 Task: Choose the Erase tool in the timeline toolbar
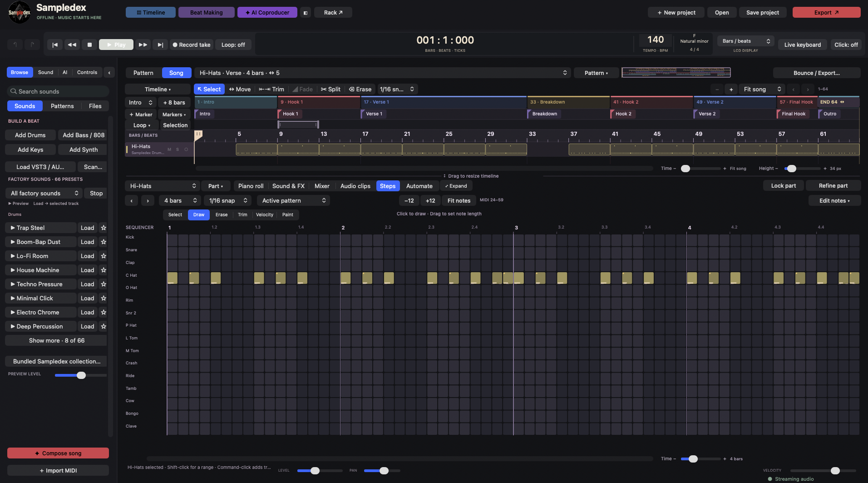pos(360,89)
